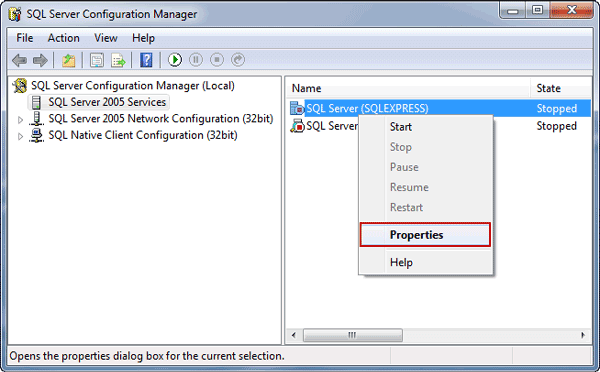Select SQL Server 2005 Network Configuration (32bit)
Image resolution: width=600 pixels, height=372 pixels.
tap(161, 119)
